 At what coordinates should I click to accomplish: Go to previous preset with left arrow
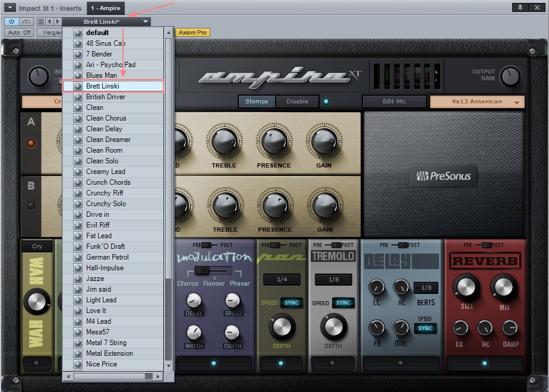[x=49, y=22]
